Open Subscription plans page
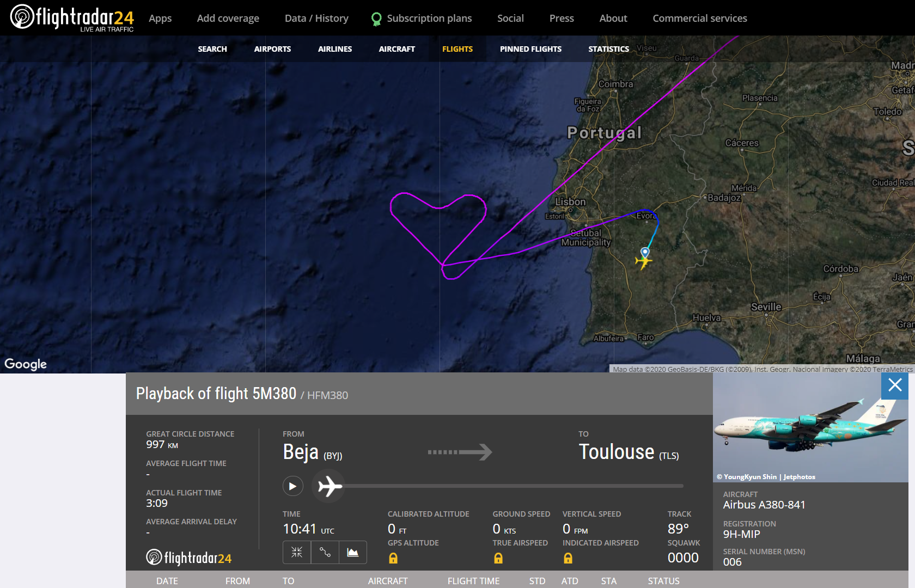Screen dimensions: 915x588 point(429,19)
